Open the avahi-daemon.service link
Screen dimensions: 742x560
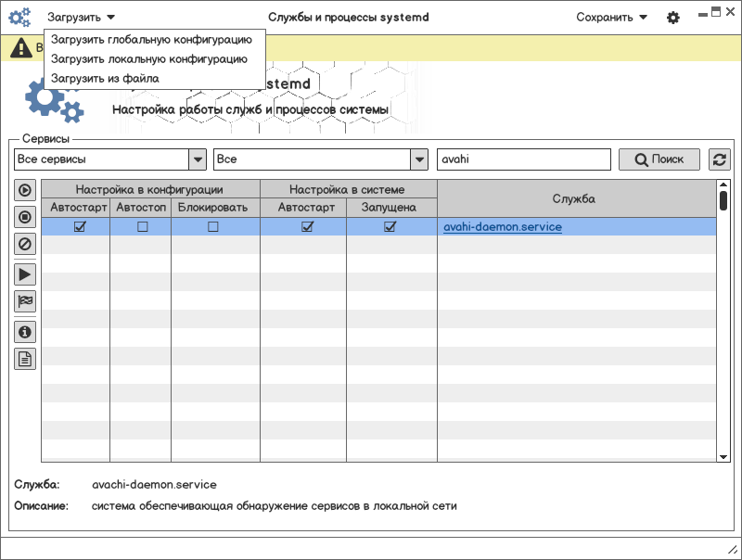pos(502,227)
